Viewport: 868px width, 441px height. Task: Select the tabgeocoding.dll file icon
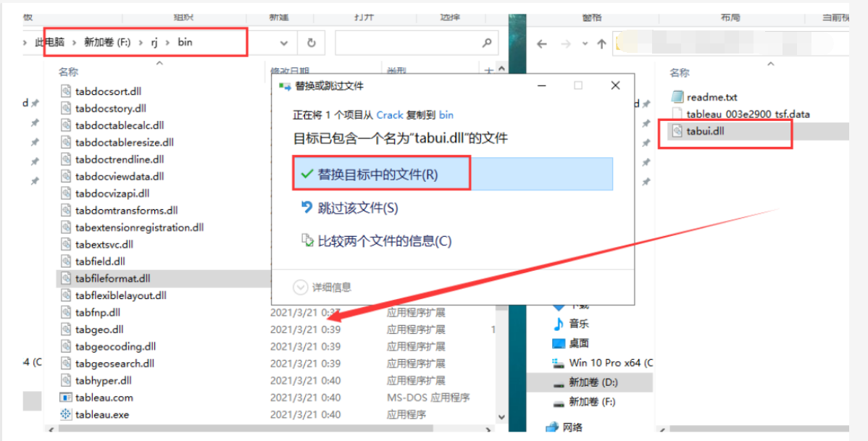(x=66, y=347)
